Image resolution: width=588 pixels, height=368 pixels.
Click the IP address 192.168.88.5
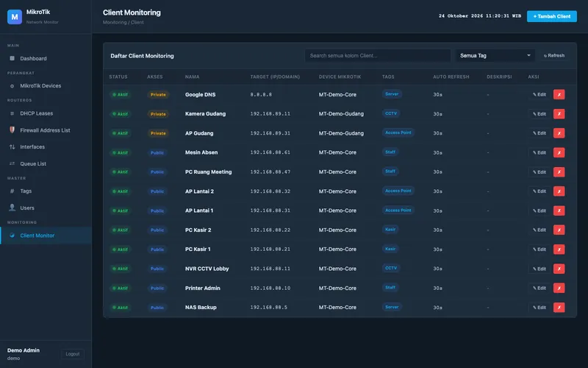coord(269,307)
